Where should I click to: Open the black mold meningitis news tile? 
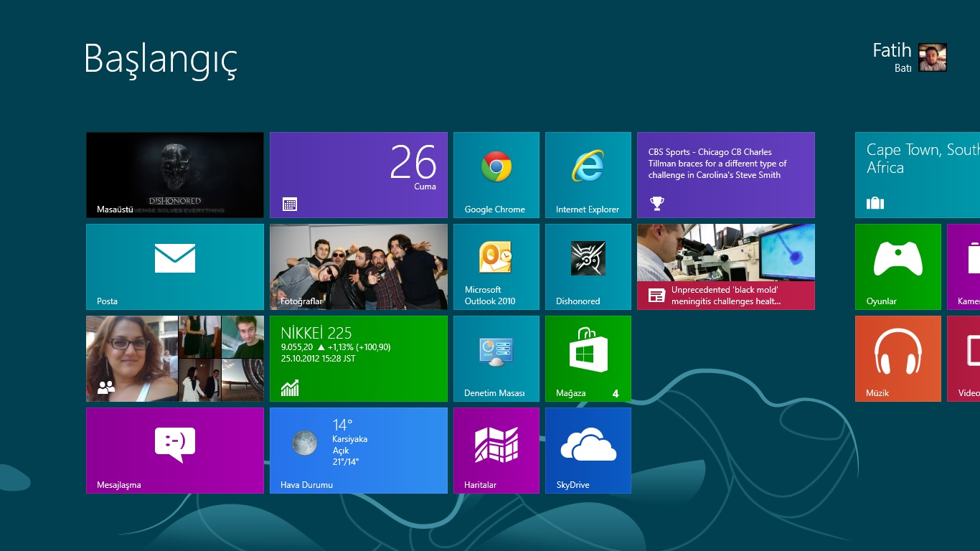726,267
